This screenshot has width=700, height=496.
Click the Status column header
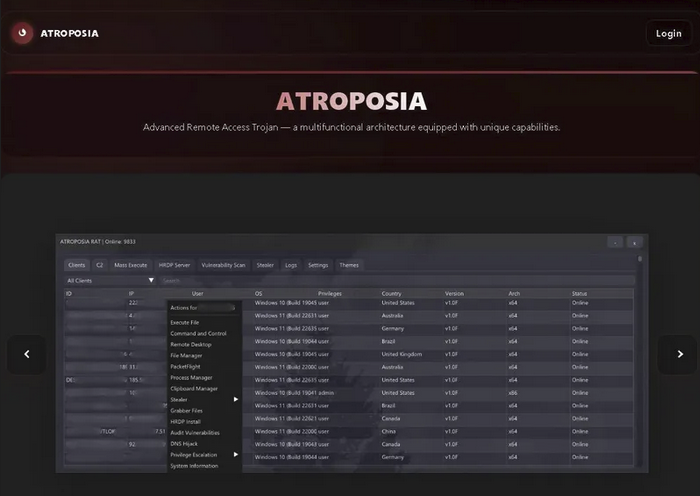pos(580,293)
